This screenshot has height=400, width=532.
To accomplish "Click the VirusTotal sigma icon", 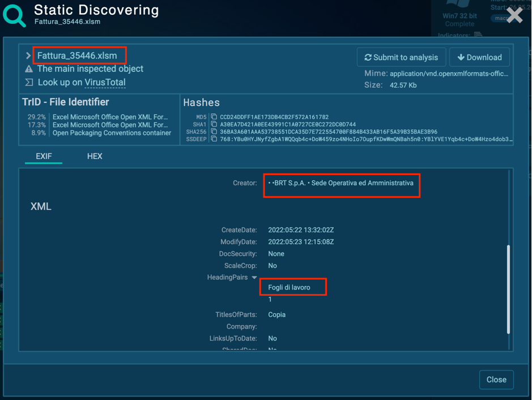I will (x=29, y=83).
